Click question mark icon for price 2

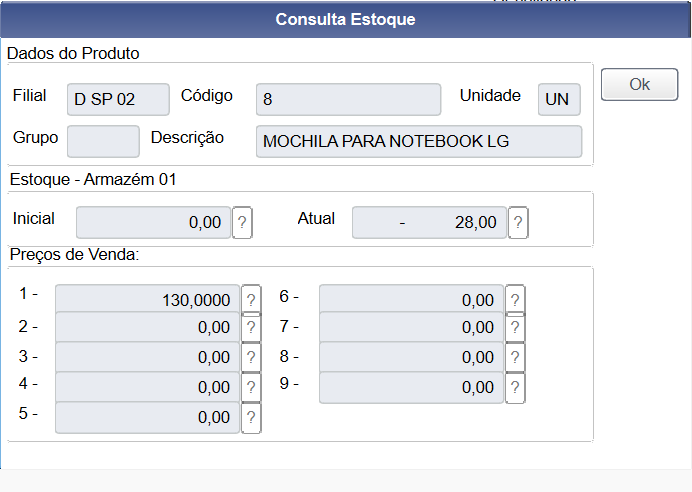[x=251, y=327]
